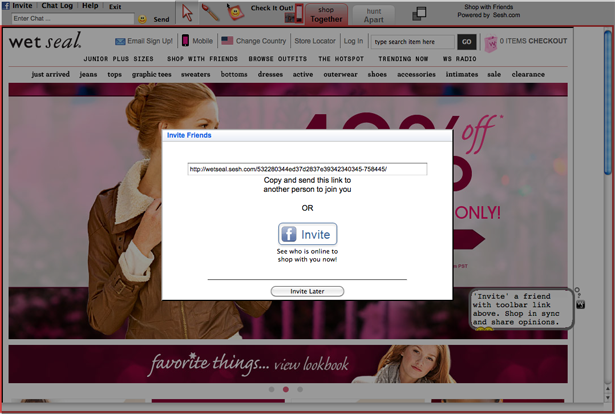
Task: Choose the smiley sticker tool
Action: (235, 12)
